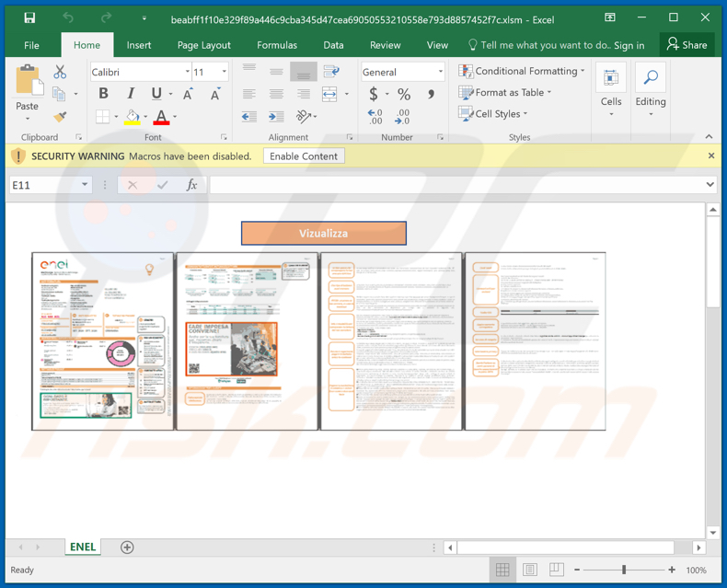The image size is (727, 588).
Task: Toggle Bold formatting
Action: pos(103,94)
